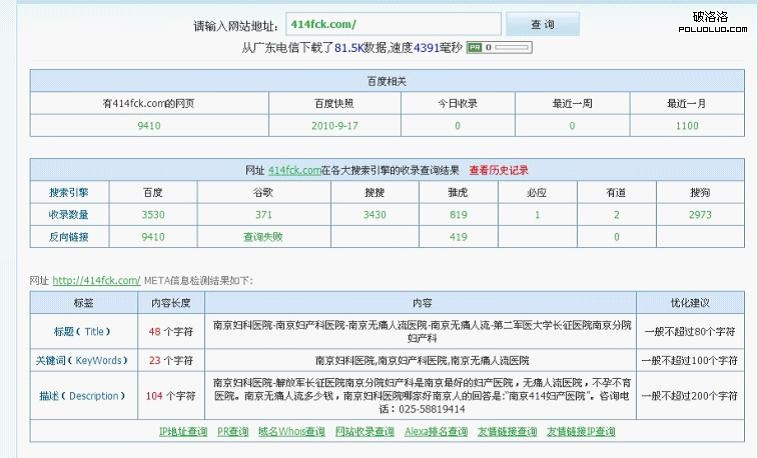Open the 网站收录查询 link
The height and width of the screenshot is (458, 758).
[364, 432]
